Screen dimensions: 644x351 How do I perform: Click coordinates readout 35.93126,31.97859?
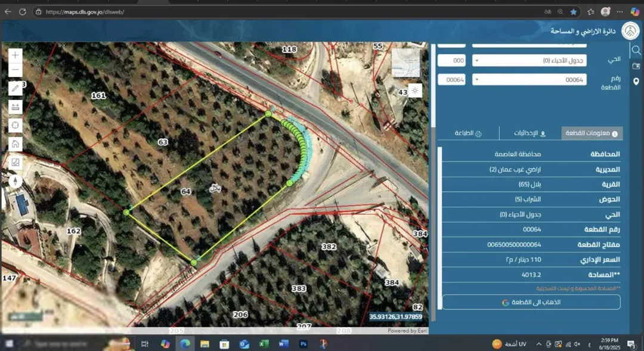[x=395, y=316]
